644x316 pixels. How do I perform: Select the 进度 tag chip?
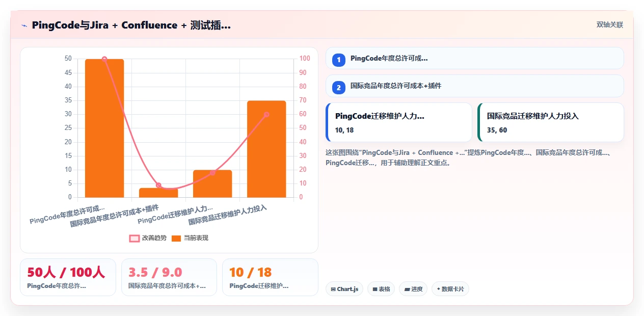point(413,289)
